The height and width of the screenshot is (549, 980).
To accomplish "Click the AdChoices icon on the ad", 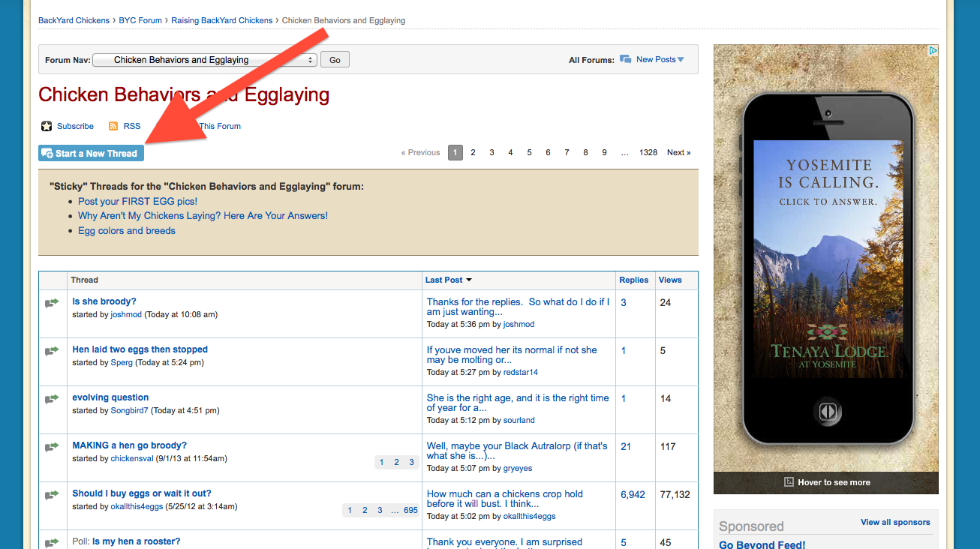I will tap(933, 51).
